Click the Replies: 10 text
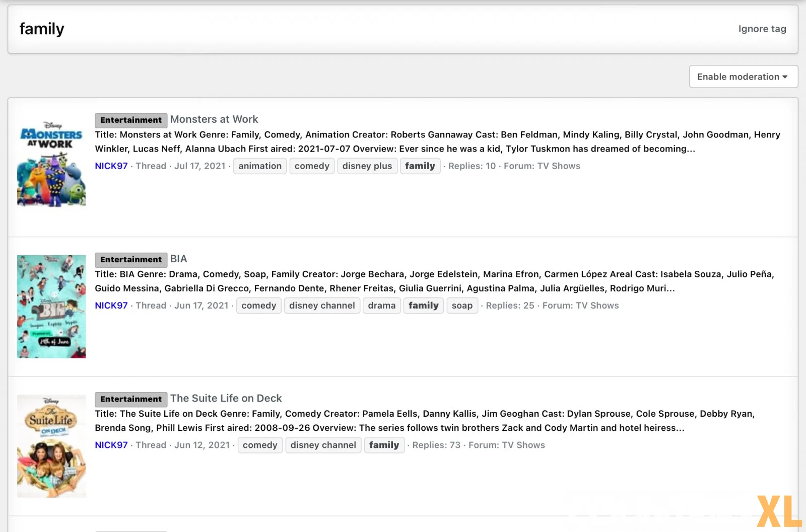Screen dimensions: 806x532 pos(472,166)
